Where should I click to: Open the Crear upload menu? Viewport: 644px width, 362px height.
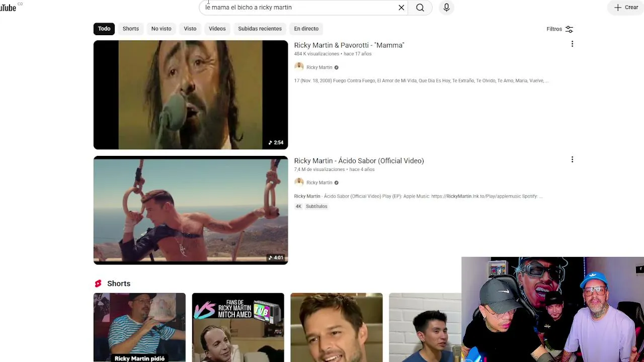pos(626,8)
